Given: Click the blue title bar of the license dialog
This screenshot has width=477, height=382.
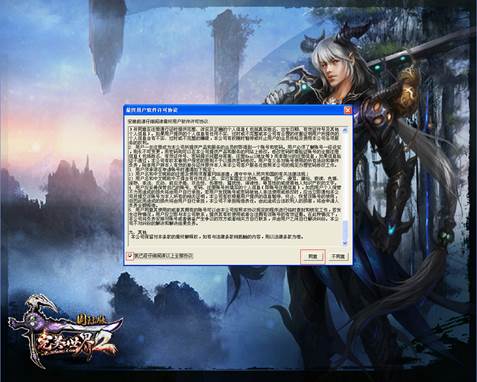Looking at the screenshot, I should [233, 110].
